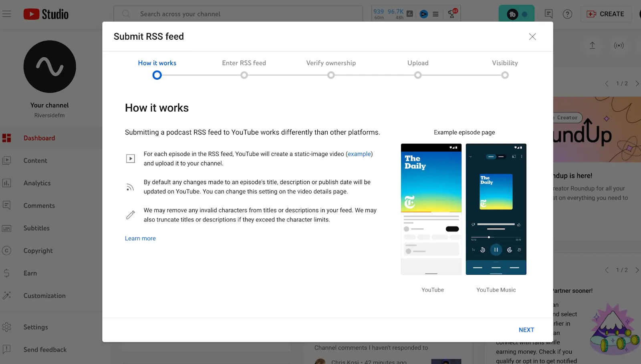This screenshot has width=641, height=364.
Task: Click the Settings gear icon
Action: (6, 327)
